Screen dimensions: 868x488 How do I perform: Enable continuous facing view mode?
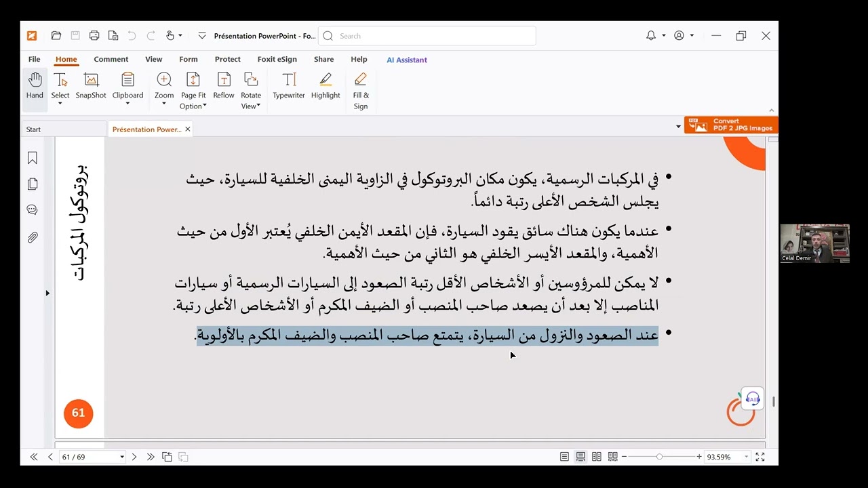click(x=613, y=457)
